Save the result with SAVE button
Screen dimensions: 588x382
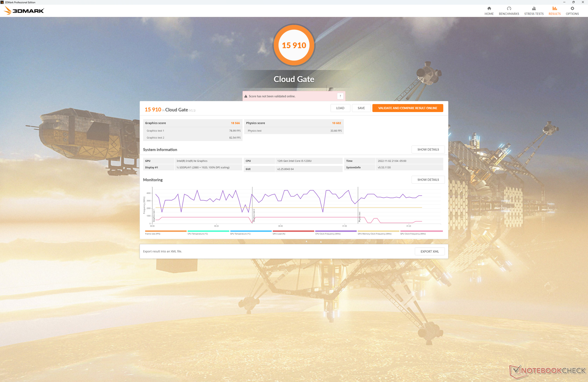[x=361, y=108]
